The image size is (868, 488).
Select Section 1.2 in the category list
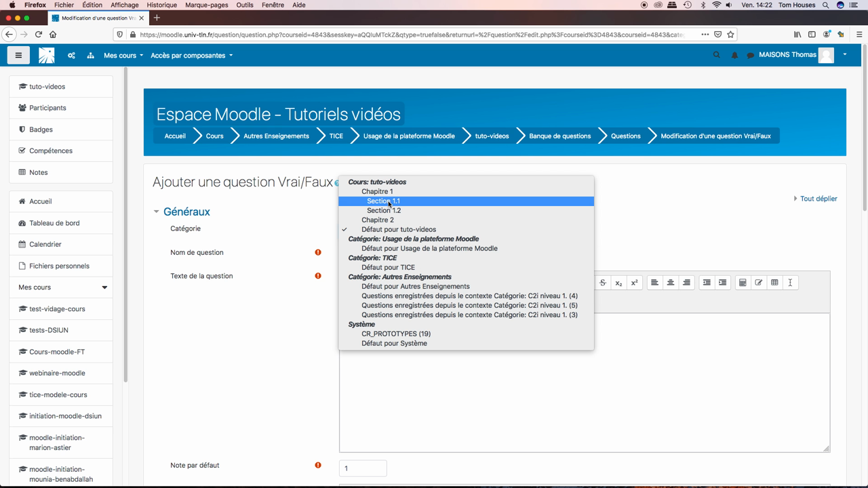384,211
